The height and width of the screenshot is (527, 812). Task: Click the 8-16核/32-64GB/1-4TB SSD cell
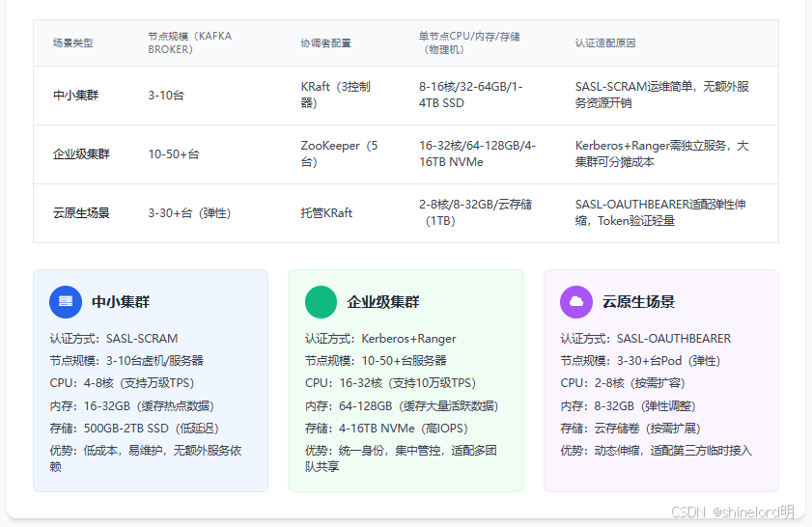471,95
